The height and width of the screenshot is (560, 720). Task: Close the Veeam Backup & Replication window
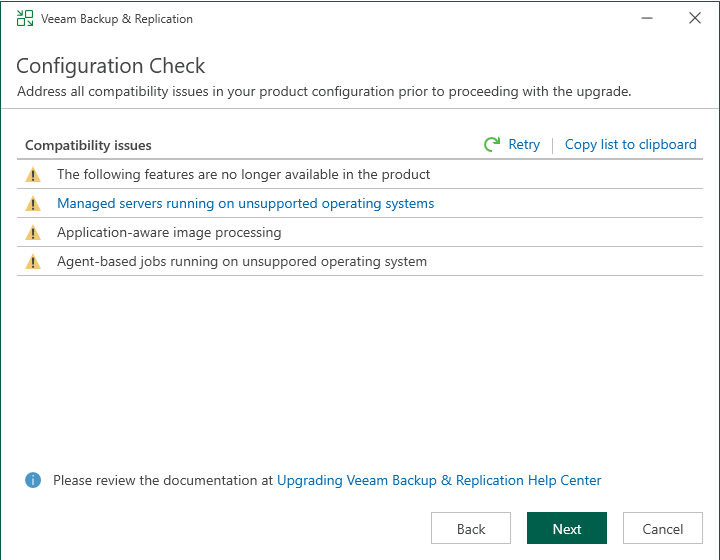click(695, 19)
